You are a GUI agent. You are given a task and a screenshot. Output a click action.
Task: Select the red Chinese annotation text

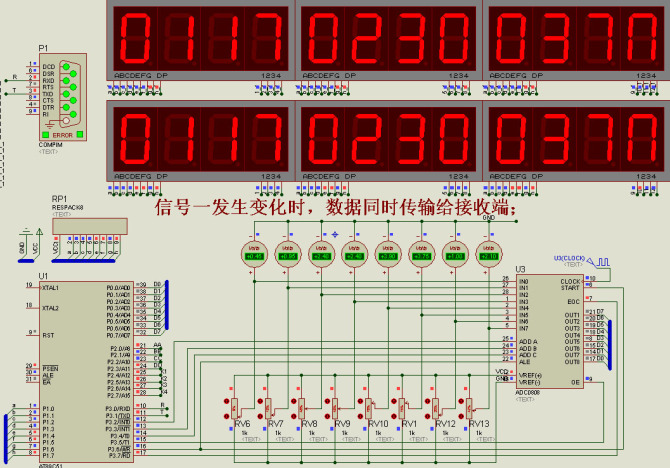coord(336,208)
